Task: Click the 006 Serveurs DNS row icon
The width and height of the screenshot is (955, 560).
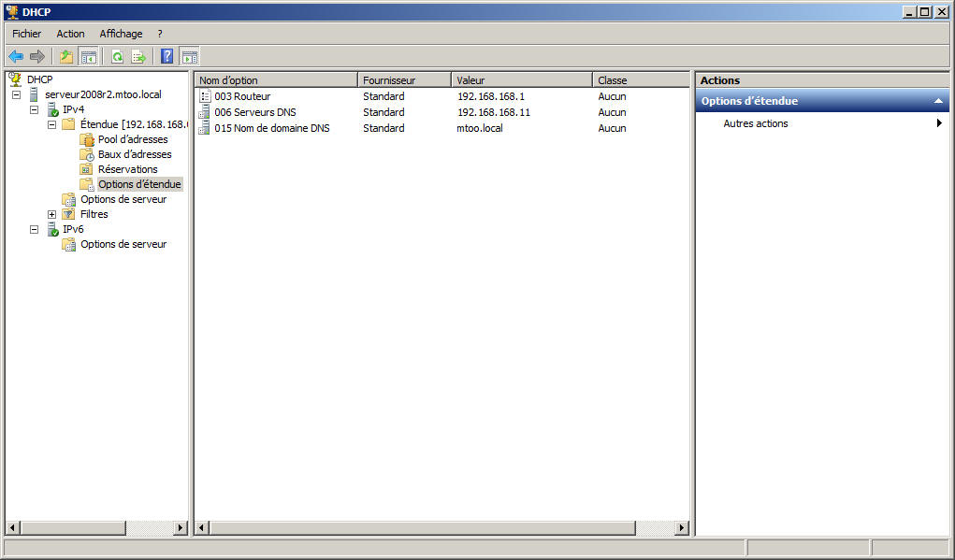Action: (205, 112)
